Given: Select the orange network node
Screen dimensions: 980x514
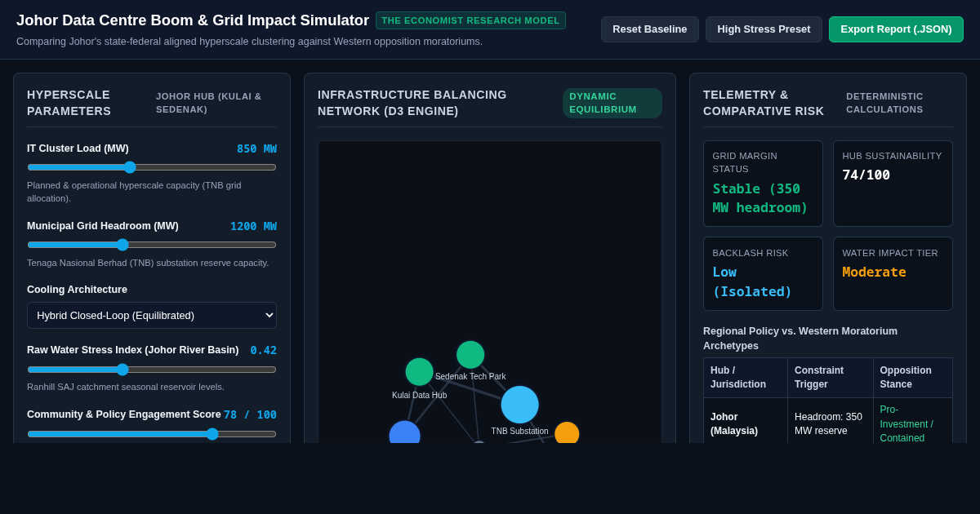Looking at the screenshot, I should (x=567, y=433).
